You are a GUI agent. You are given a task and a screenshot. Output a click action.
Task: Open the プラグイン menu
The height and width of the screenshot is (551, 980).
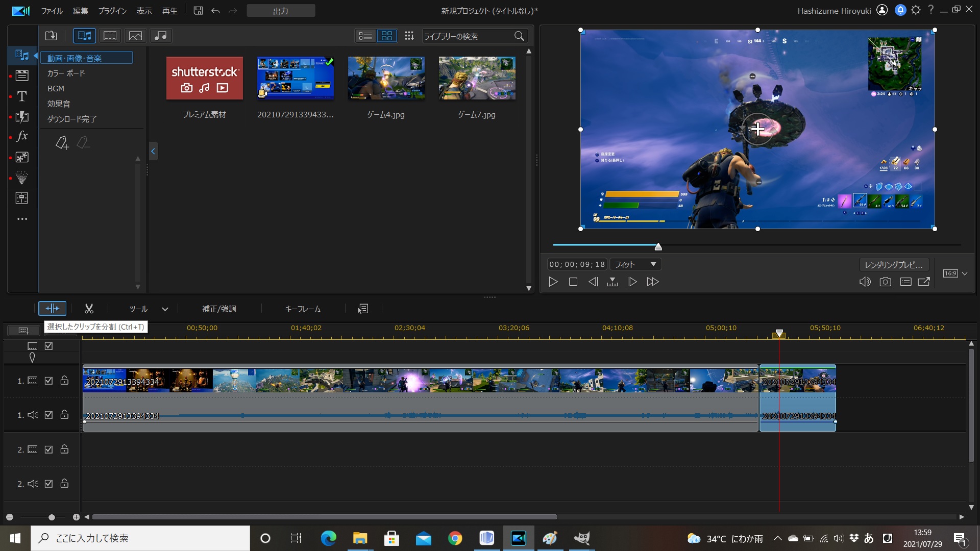click(112, 11)
